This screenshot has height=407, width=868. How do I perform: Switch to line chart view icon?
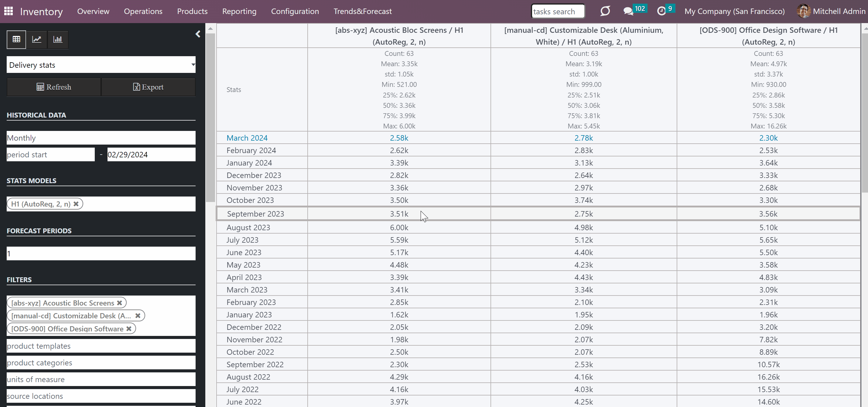coord(37,39)
